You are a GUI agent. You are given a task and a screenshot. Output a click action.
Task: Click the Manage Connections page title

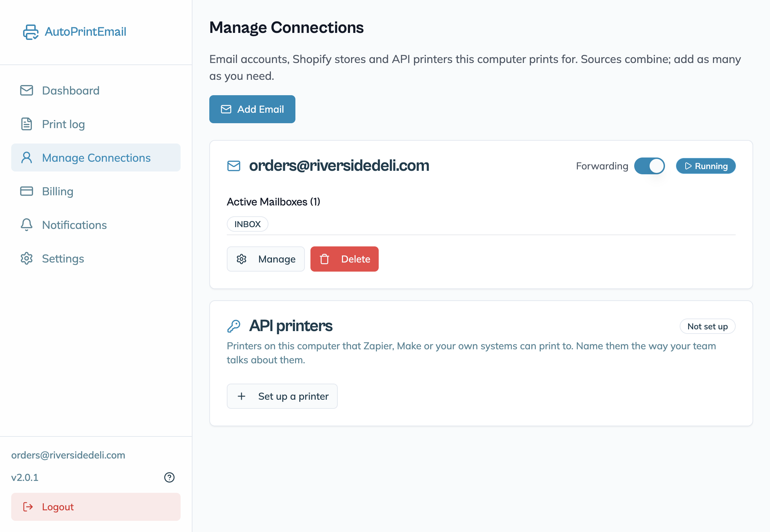286,27
